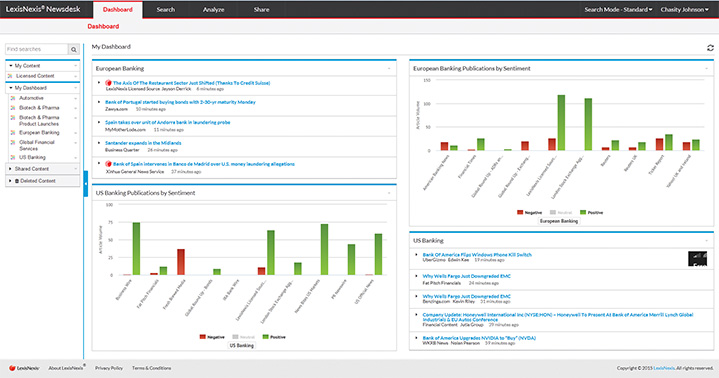Collapse the My Content section triangle

[11, 66]
